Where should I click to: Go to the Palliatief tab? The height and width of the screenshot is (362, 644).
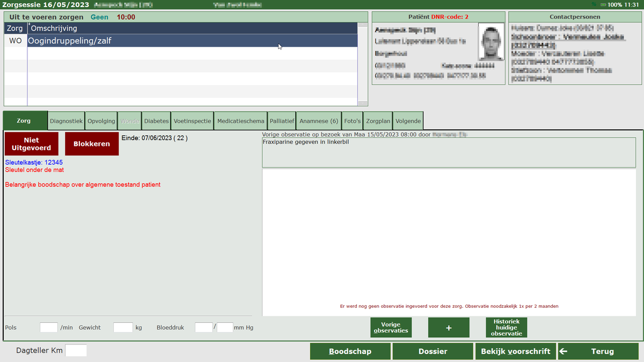282,121
